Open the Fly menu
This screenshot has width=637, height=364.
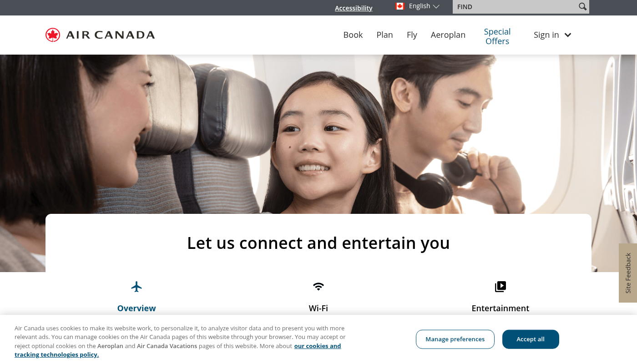click(x=412, y=35)
